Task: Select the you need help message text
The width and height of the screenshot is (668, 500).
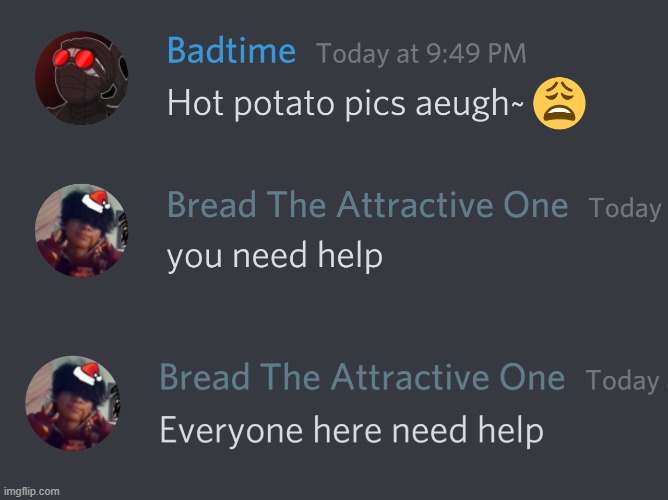Action: coord(275,256)
